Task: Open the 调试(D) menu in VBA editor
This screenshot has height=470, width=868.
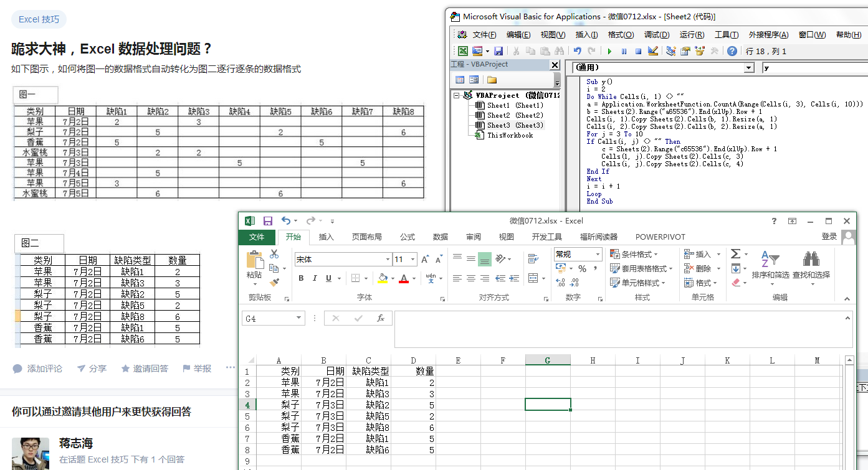Action: (x=657, y=35)
